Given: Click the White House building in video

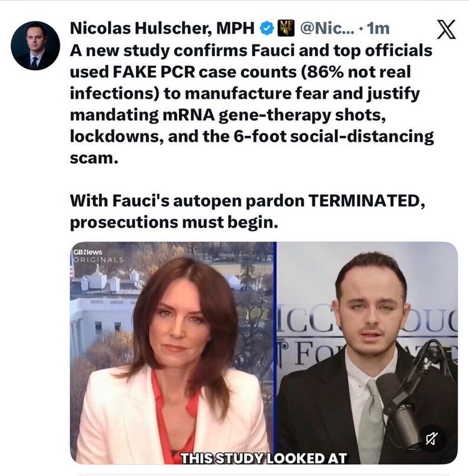Looking at the screenshot, I should (x=102, y=304).
